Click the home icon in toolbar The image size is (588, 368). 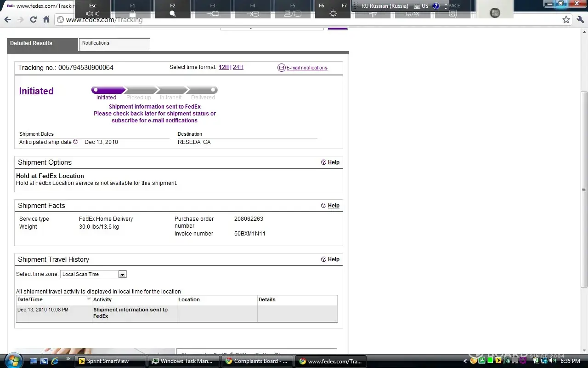coord(46,19)
